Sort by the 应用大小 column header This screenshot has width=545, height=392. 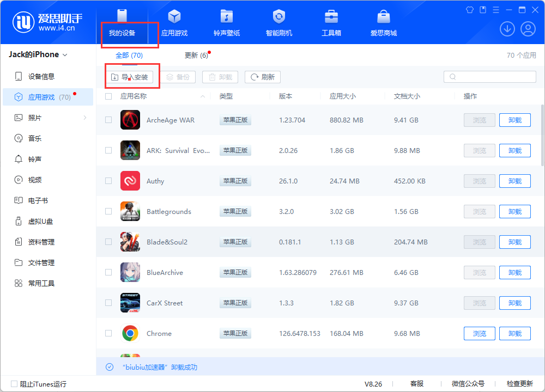point(343,96)
